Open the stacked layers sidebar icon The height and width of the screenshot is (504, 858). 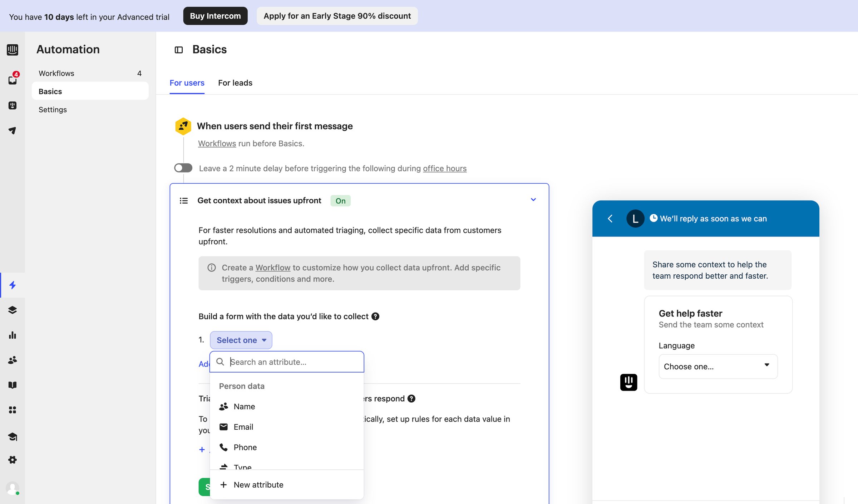[13, 310]
